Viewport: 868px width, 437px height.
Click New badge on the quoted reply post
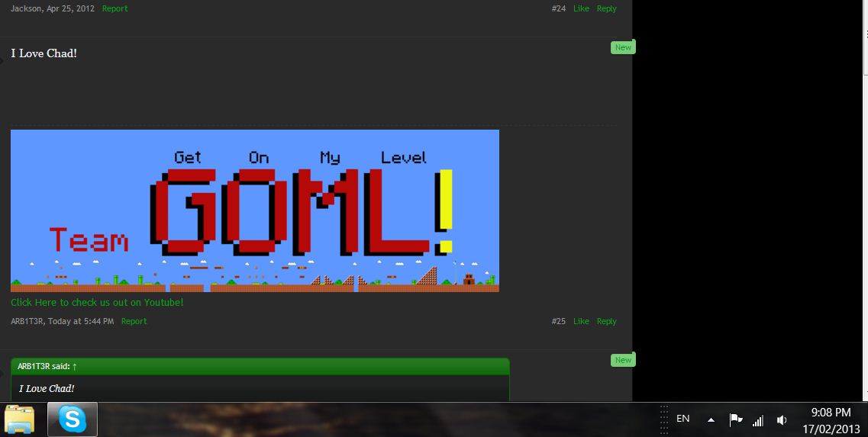coord(623,360)
